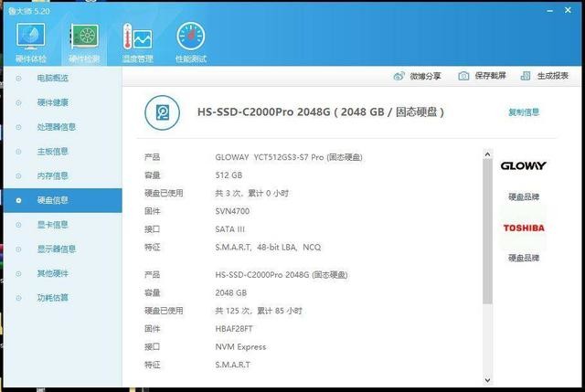Click the vertical scrollbar thumb of the disk list

coord(487,231)
